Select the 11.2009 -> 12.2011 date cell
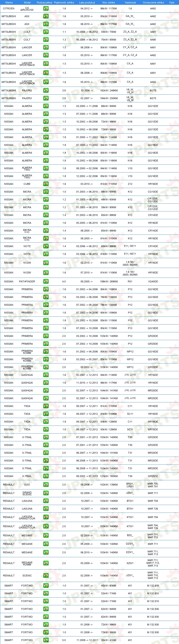 (87, 640)
